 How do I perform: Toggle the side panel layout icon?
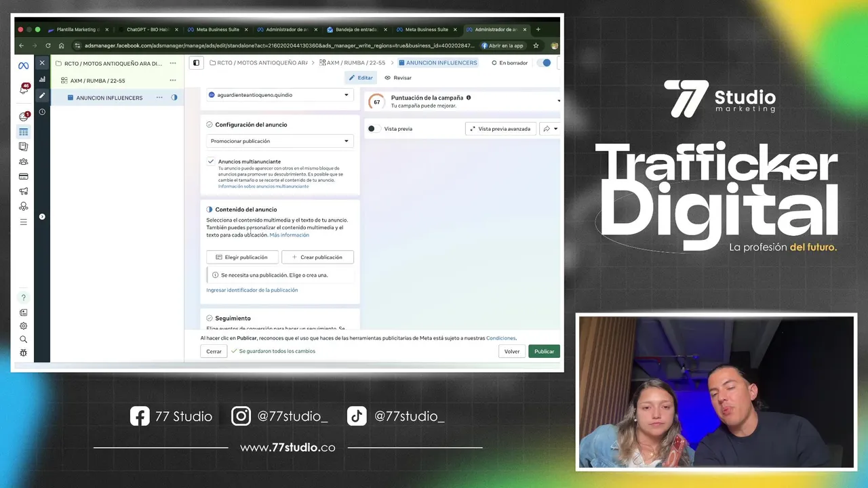(x=196, y=63)
